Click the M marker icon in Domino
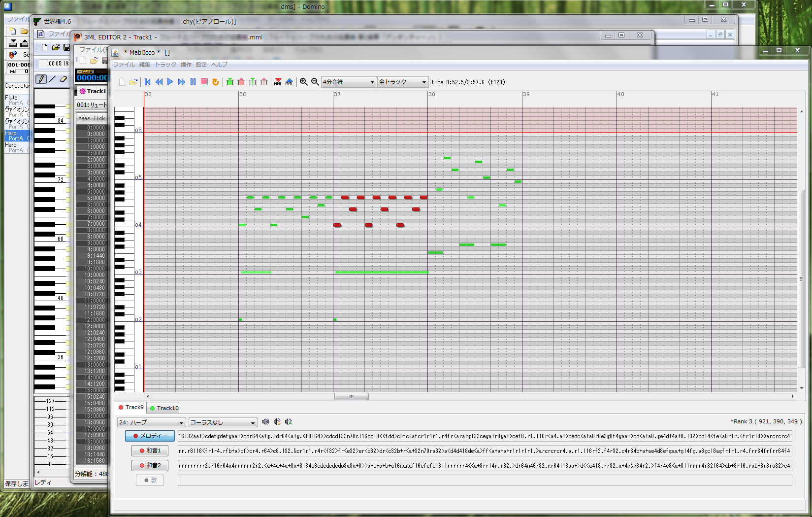This screenshot has height=517, width=812. coord(13,54)
